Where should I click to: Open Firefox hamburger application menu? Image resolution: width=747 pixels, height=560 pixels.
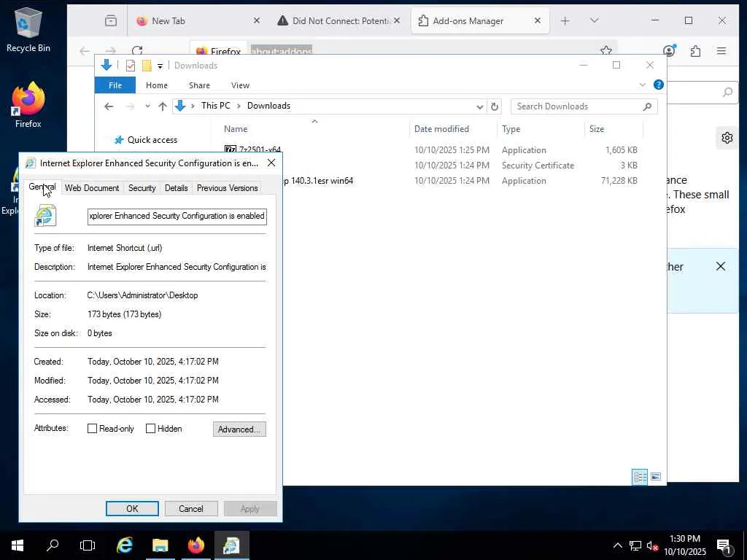pos(721,50)
